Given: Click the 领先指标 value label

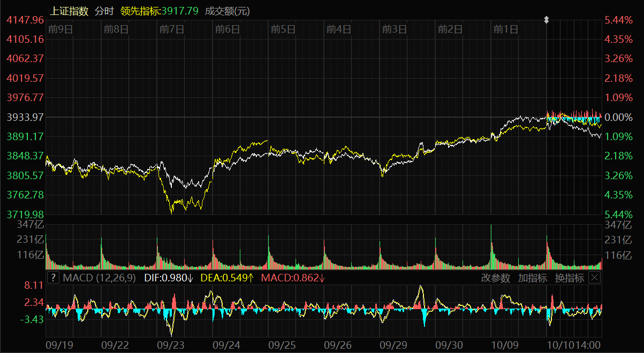Looking at the screenshot, I should (159, 11).
